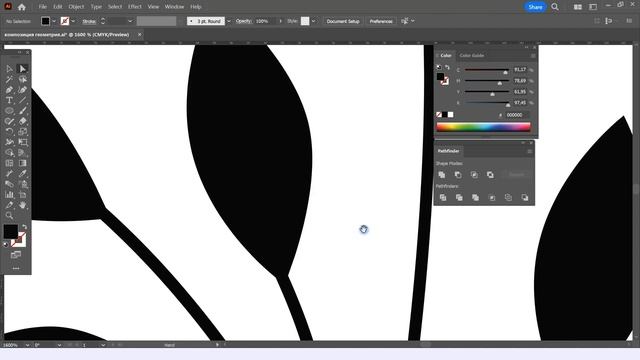Select the Width/Warp tool
The image size is (640, 360).
(9, 142)
